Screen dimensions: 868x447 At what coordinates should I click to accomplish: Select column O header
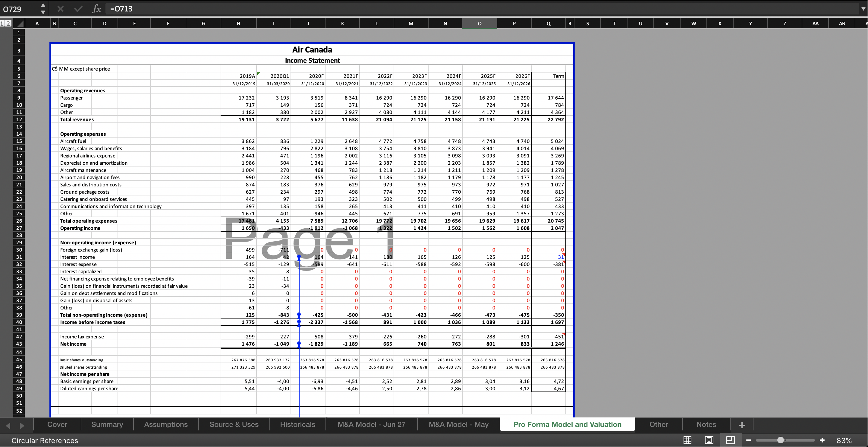480,23
